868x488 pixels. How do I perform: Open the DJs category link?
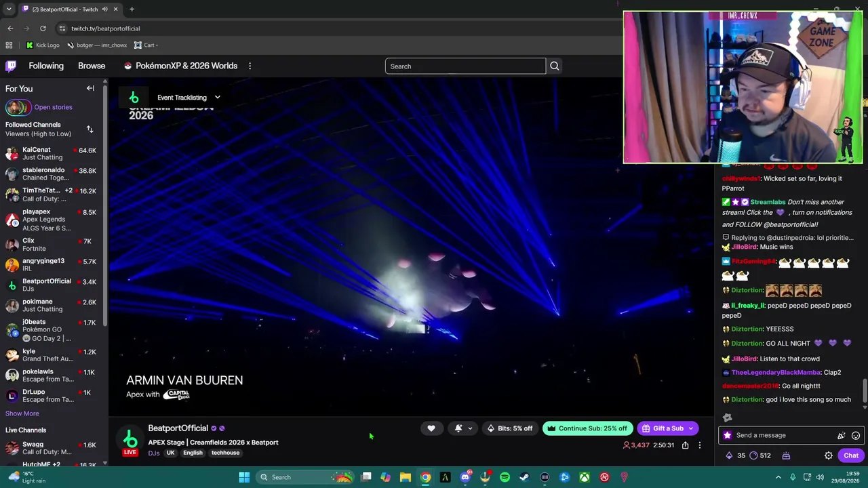(x=154, y=453)
